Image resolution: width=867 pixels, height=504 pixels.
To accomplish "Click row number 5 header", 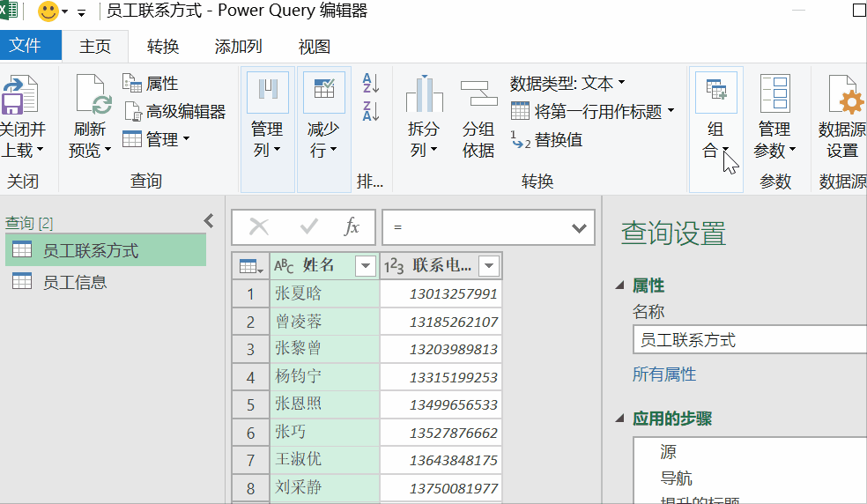I will [250, 404].
